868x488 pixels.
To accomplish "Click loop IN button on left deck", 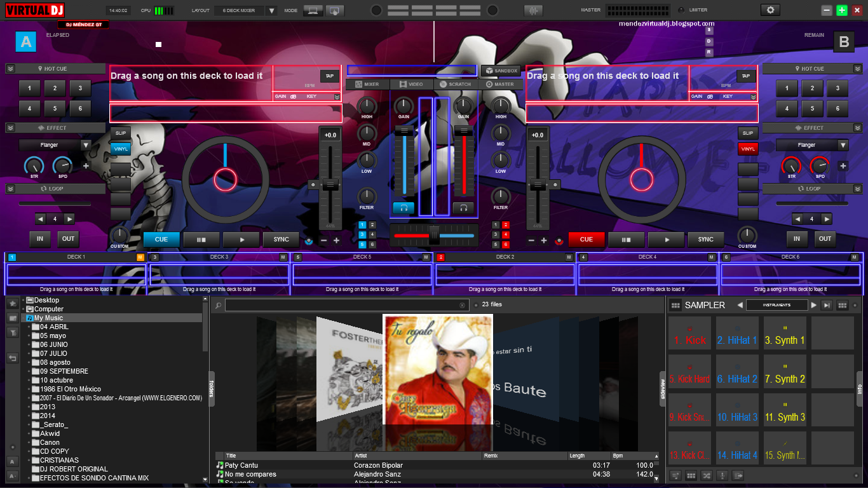I will [x=40, y=239].
